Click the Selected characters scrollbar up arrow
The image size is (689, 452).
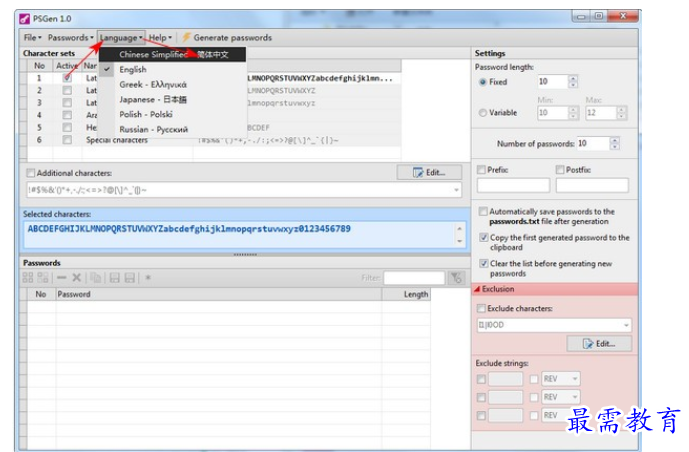[459, 229]
